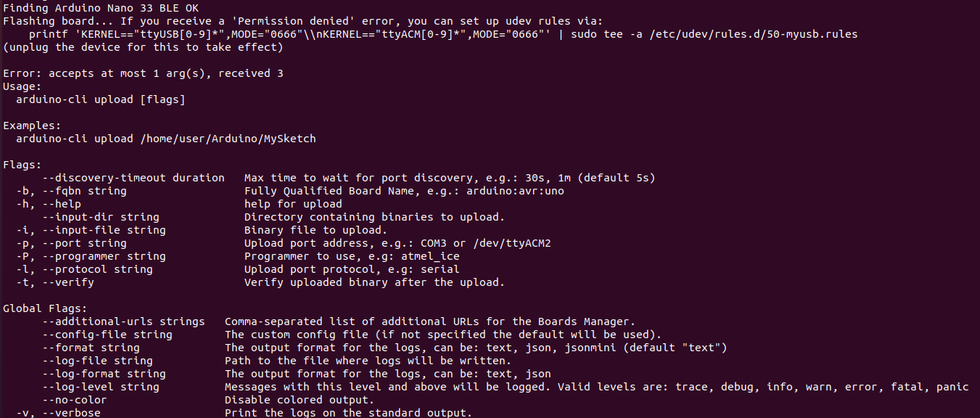Click the --verify flag name
The image size is (980, 418).
click(x=68, y=282)
